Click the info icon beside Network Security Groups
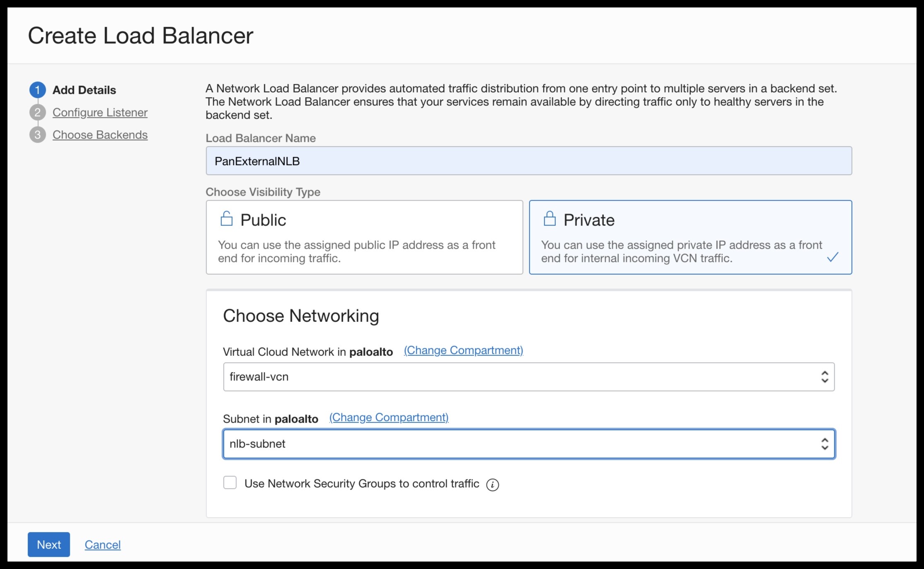Screen dimensions: 924x569 [492, 484]
